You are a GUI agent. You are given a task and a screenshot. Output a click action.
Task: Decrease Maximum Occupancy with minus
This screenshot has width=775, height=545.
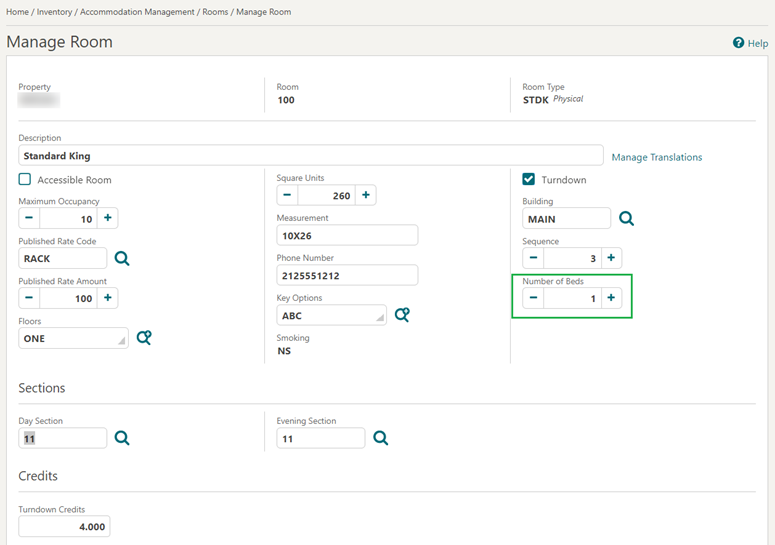(x=29, y=218)
